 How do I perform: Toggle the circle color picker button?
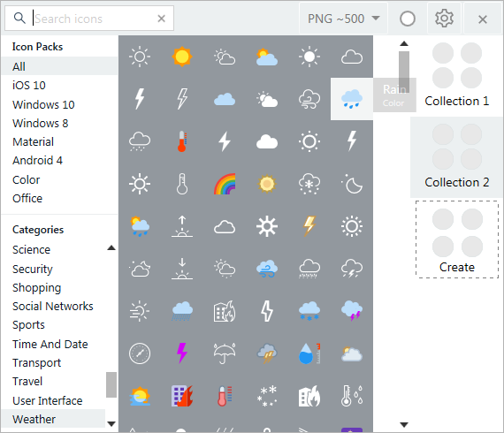click(408, 19)
